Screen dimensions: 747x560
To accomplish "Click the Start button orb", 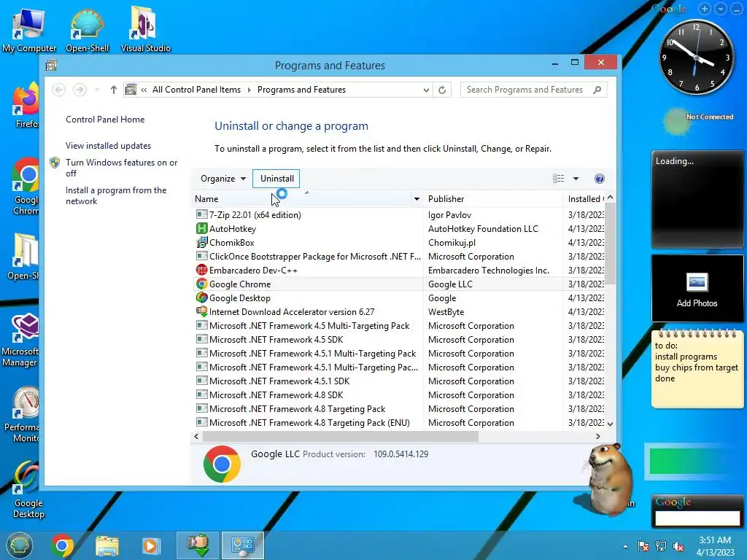I will (x=20, y=545).
